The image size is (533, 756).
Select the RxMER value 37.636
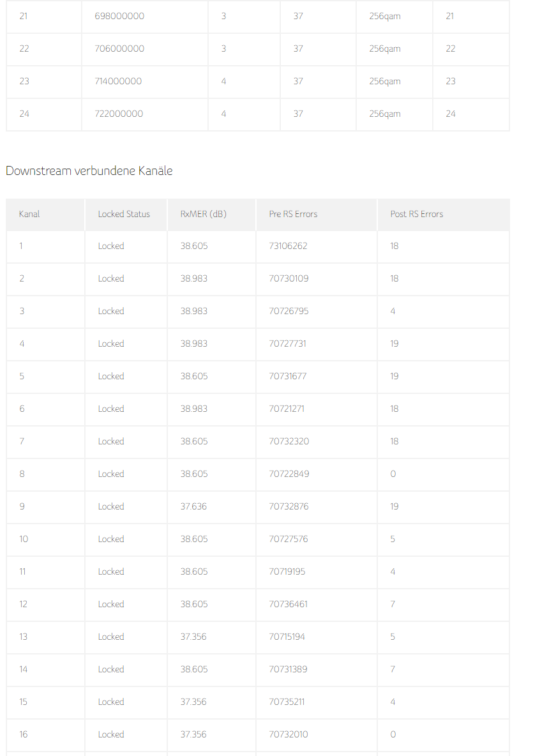[x=193, y=506]
